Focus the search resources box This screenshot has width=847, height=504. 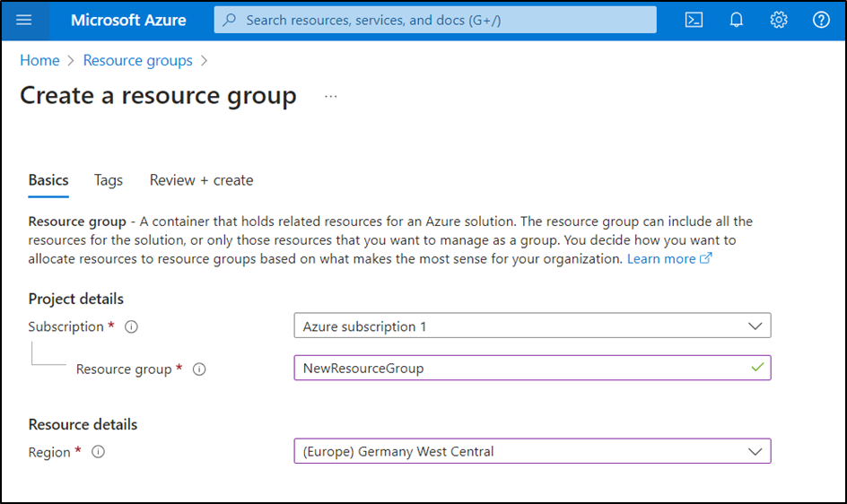pos(435,20)
